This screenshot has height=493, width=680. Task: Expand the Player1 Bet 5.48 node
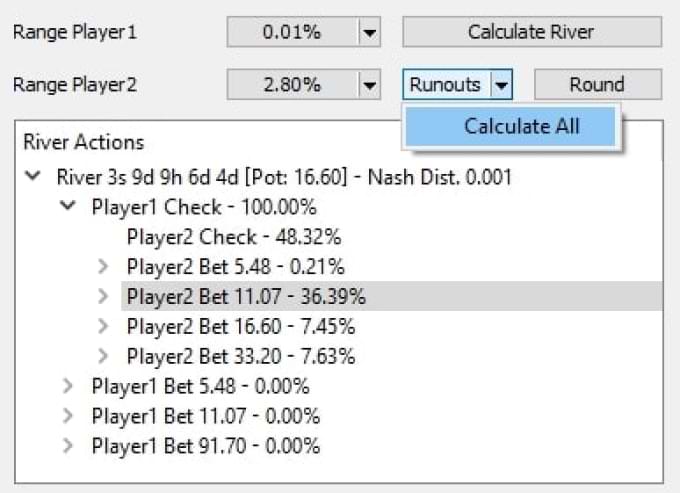pos(68,386)
